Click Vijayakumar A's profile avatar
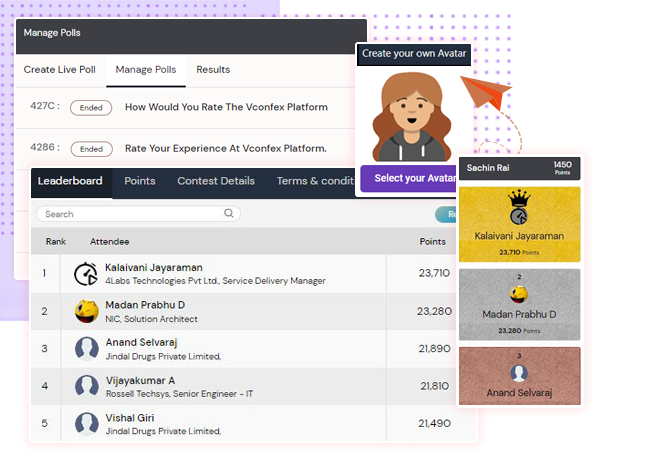The image size is (650, 460). tap(86, 386)
